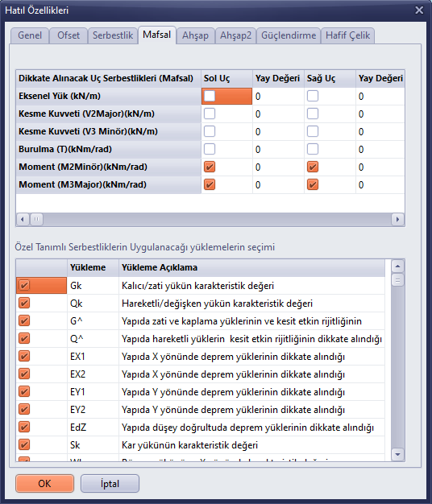Close the Hatıl Özellikleri dialog
Viewport: 432px width, 504px height.
click(x=419, y=10)
